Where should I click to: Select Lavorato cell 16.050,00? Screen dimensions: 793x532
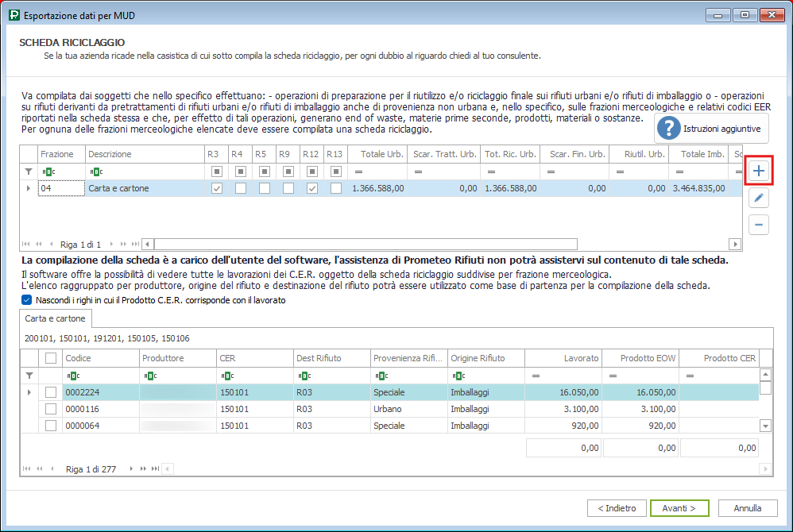[563, 392]
